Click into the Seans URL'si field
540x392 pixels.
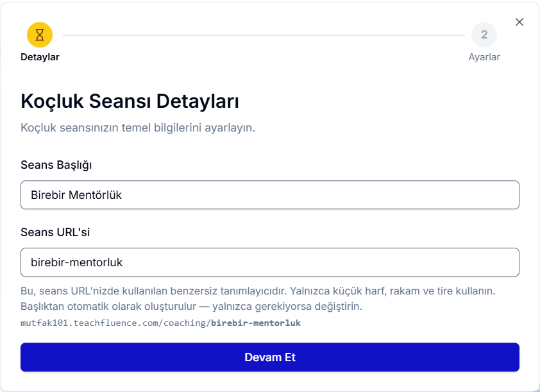[269, 262]
